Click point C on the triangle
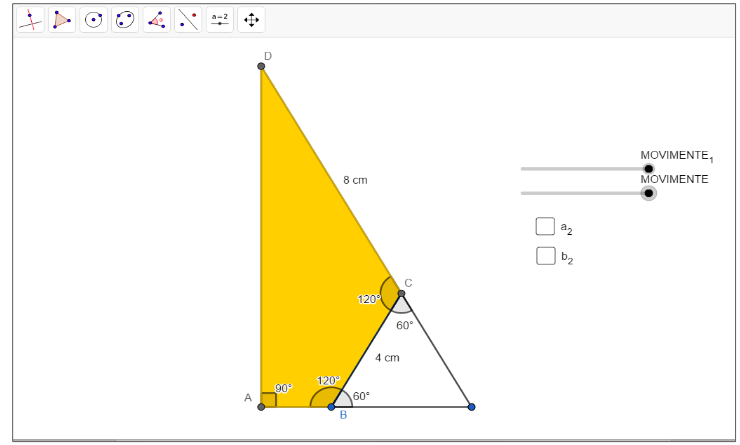The height and width of the screenshot is (445, 740). click(401, 294)
